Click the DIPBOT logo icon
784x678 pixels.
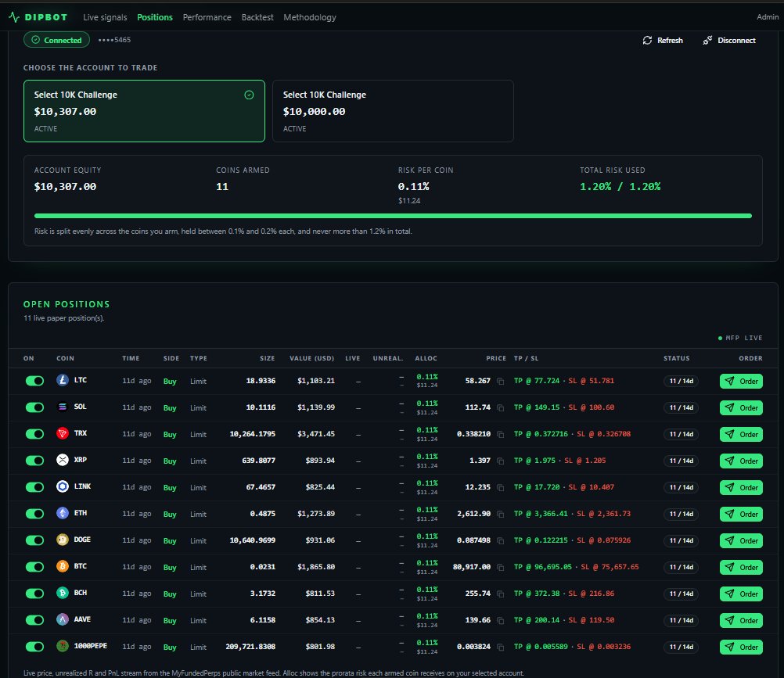pos(14,17)
